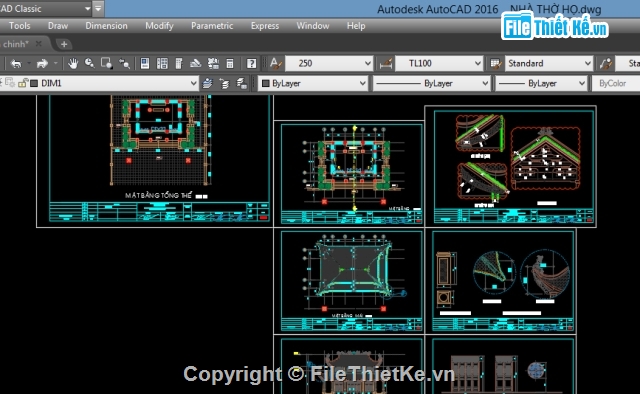Toggle viewport freeze icon for DIM1
640x394 pixels.
[x=10, y=83]
